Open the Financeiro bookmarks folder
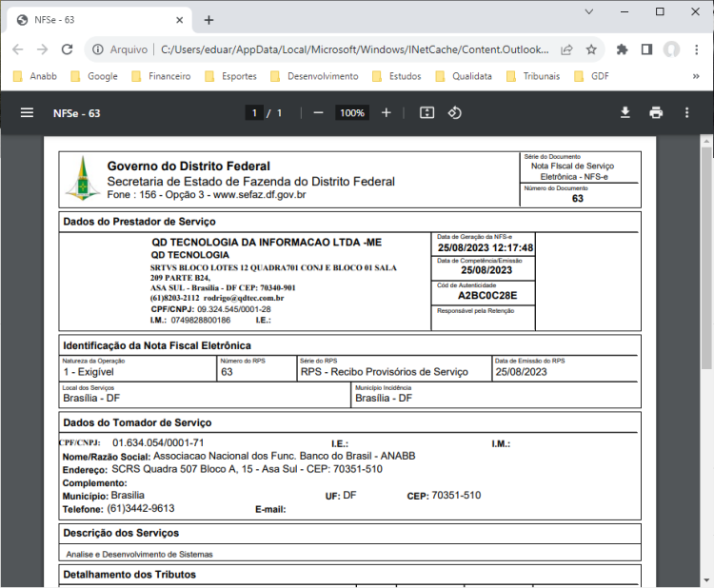This screenshot has width=714, height=588. pos(161,76)
